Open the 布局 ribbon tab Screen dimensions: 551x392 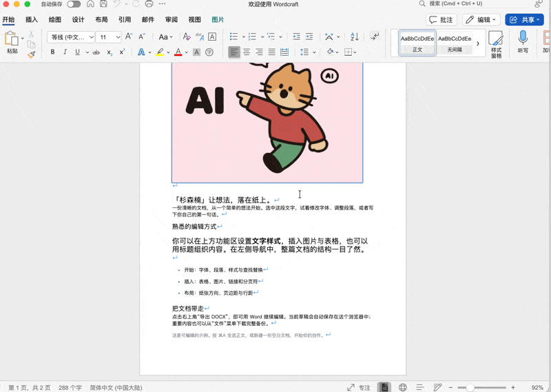(x=101, y=20)
